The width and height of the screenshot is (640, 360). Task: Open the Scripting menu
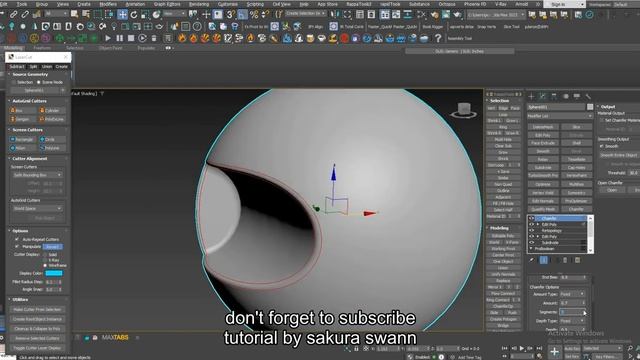pyautogui.click(x=255, y=4)
